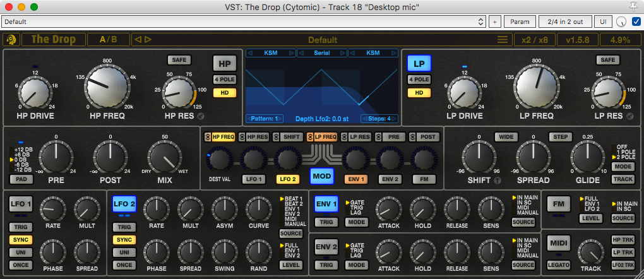Click the Param button in host toolbar

click(520, 22)
